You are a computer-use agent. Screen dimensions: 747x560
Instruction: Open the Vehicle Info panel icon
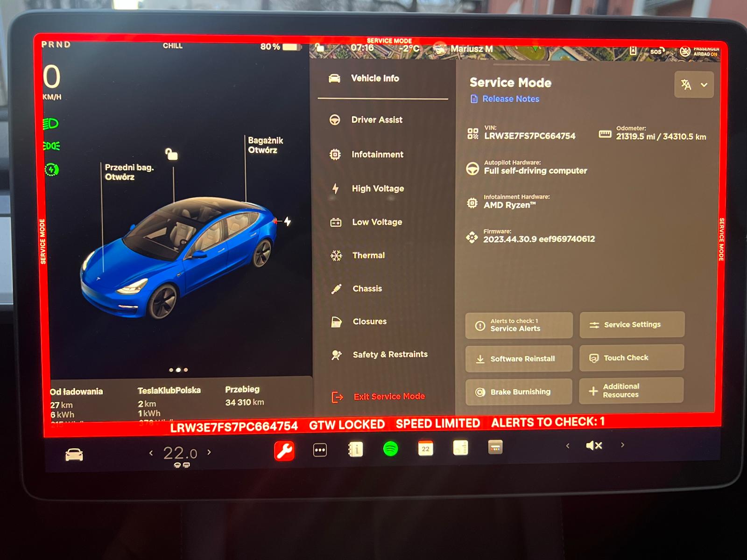tap(333, 78)
